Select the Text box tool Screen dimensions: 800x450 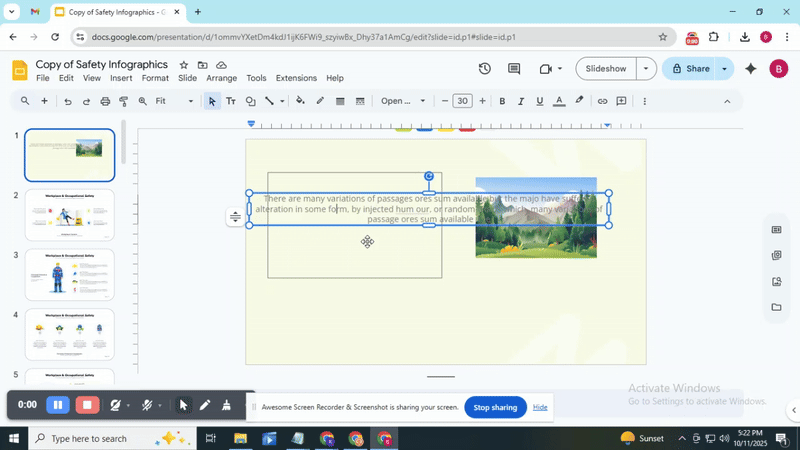pos(231,101)
